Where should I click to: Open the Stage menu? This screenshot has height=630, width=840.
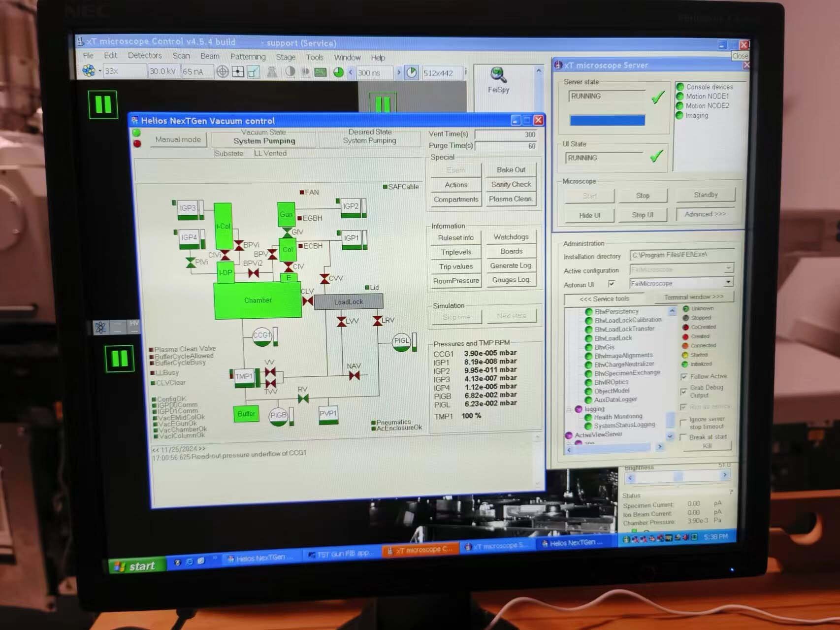tap(286, 57)
